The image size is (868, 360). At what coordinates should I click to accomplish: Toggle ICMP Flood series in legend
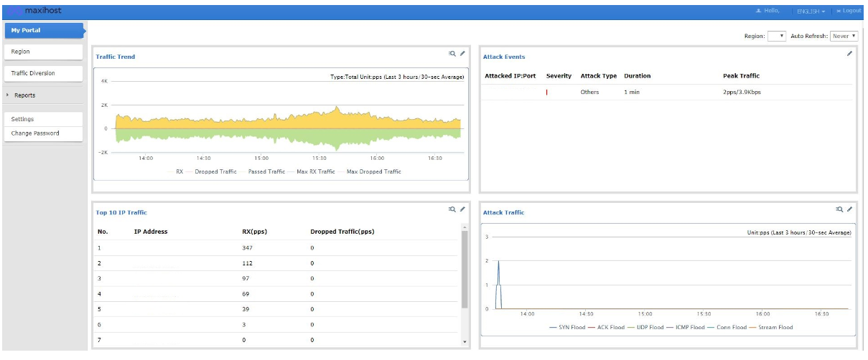686,327
